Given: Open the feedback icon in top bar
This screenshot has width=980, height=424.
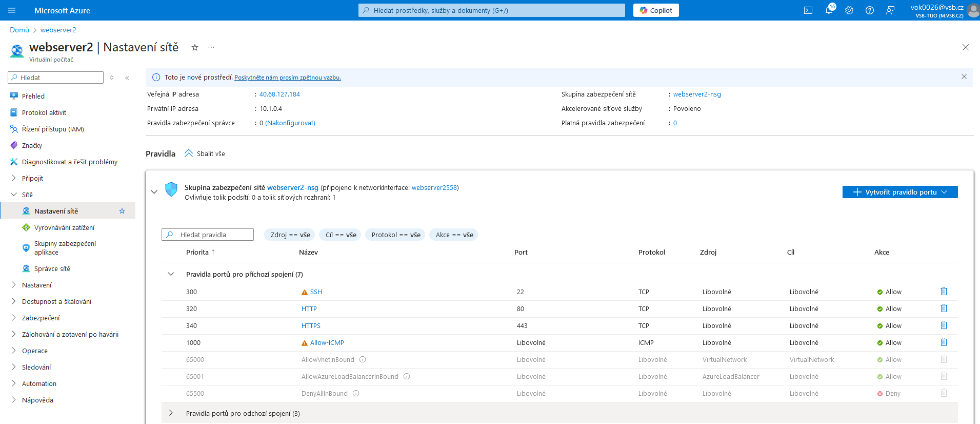Looking at the screenshot, I should coord(890,10).
